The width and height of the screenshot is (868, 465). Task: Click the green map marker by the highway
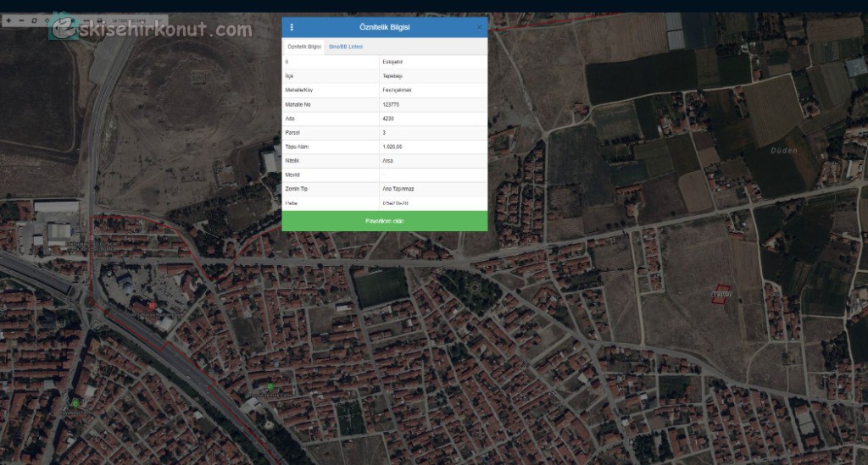[270, 386]
